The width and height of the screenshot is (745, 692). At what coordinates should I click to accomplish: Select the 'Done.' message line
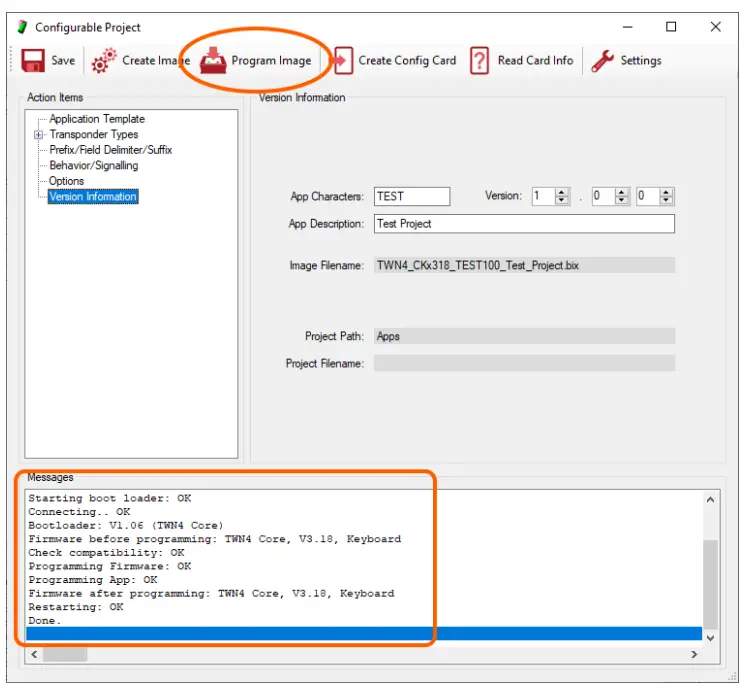coord(45,621)
